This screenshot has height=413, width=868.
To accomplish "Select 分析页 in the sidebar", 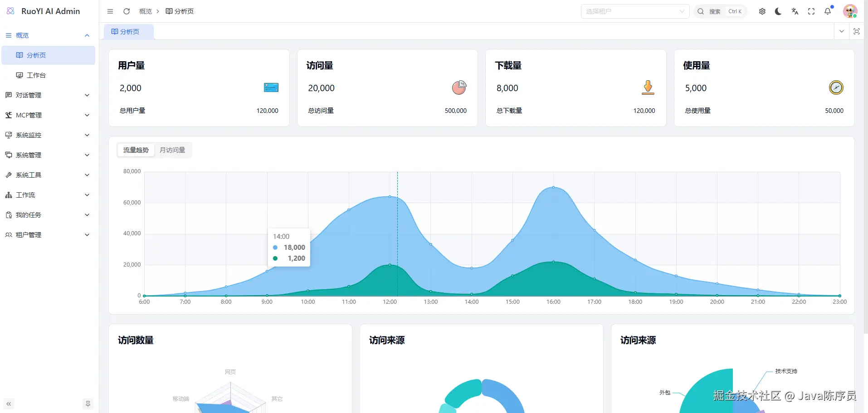I will [48, 55].
